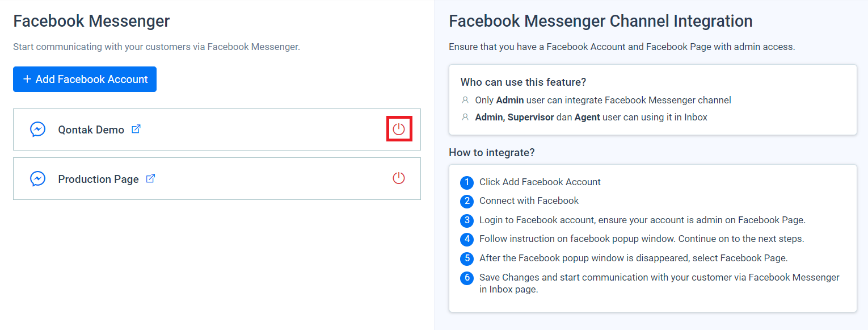The width and height of the screenshot is (868, 330).
Task: Click the Messenger icon beside Qontak Demo
Action: pyautogui.click(x=38, y=130)
